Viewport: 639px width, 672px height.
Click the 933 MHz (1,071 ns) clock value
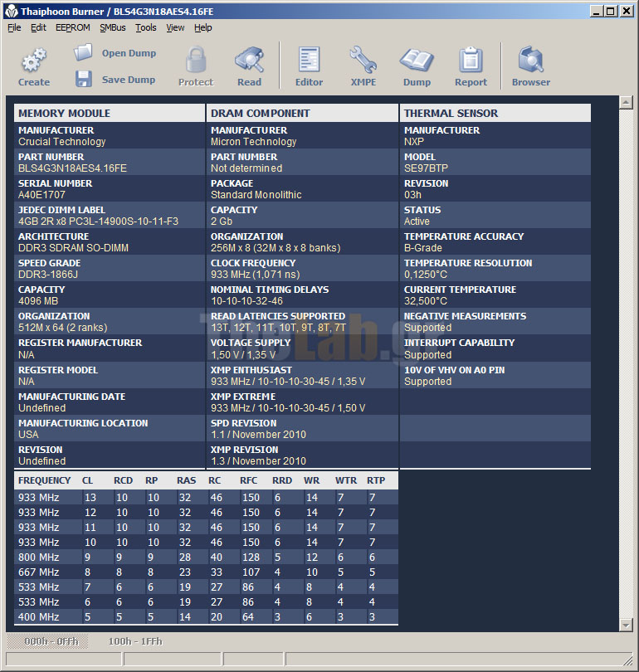(x=255, y=275)
